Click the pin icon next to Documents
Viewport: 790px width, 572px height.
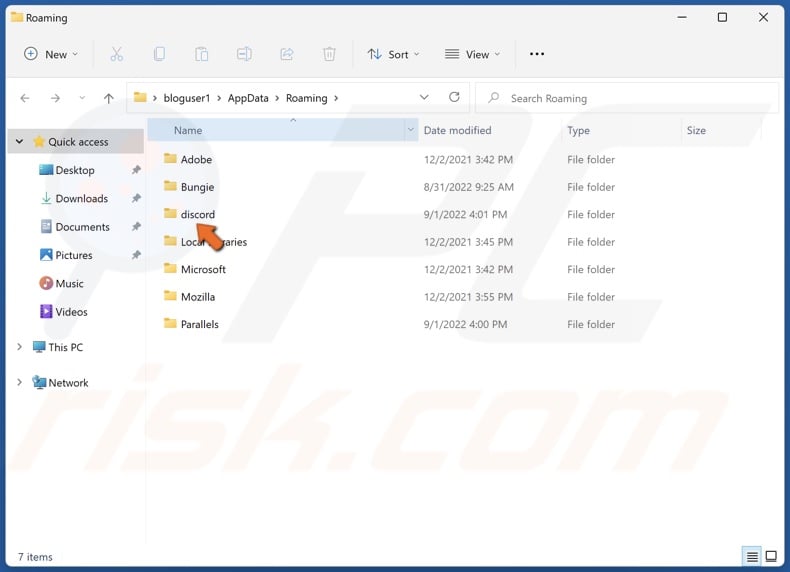tap(136, 226)
